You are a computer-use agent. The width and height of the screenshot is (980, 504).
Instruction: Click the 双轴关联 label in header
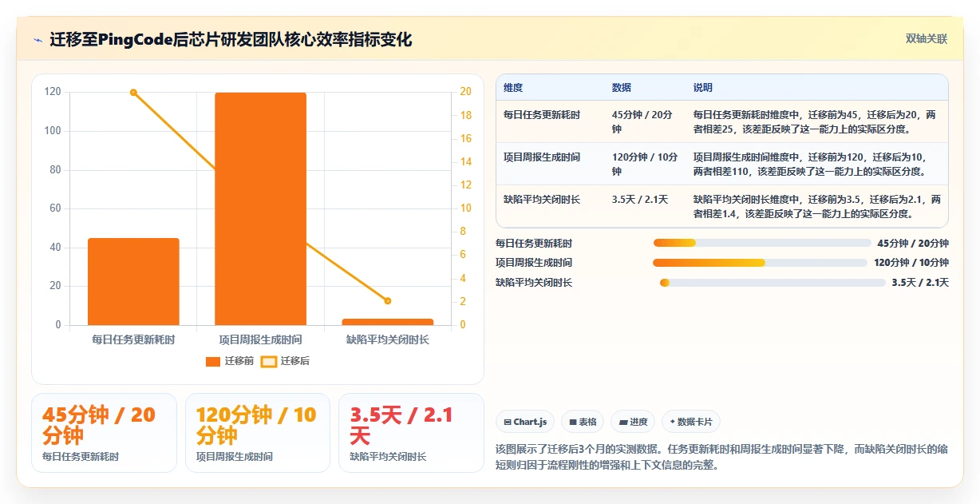tap(927, 38)
